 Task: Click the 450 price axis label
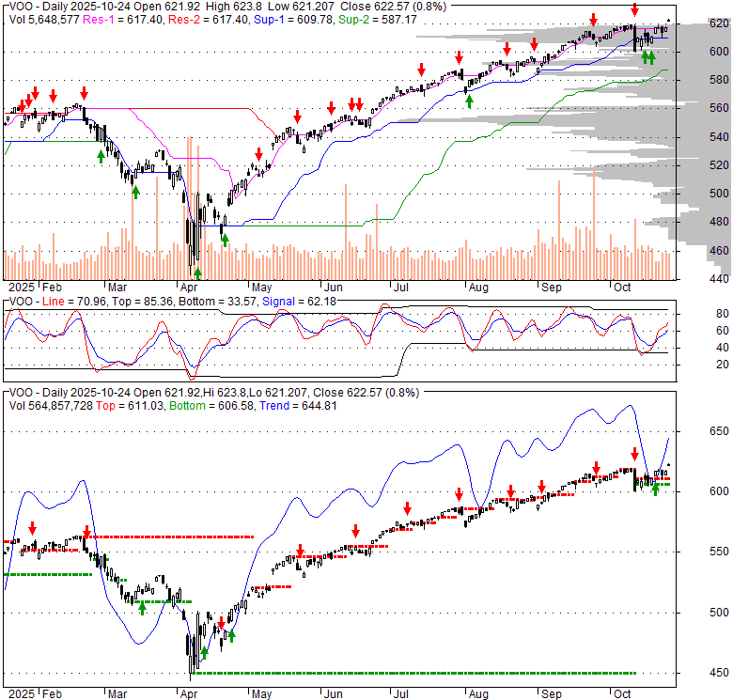[x=719, y=673]
